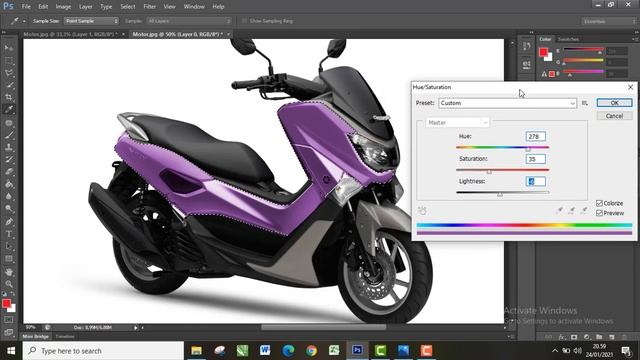This screenshot has width=640, height=360.
Task: Select the Move tool
Action: click(x=9, y=48)
